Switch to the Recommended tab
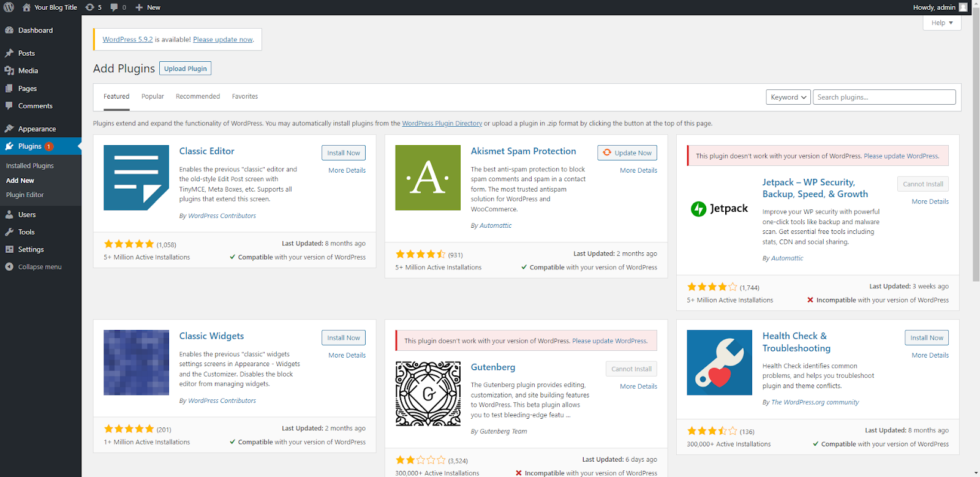This screenshot has width=980, height=477. [x=198, y=97]
